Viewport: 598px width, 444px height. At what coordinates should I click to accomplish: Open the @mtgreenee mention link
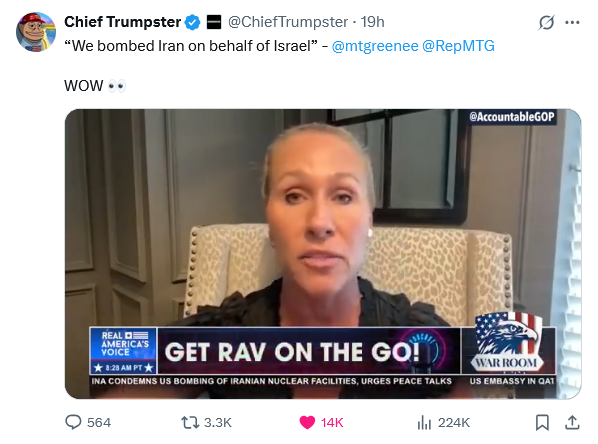pos(375,46)
